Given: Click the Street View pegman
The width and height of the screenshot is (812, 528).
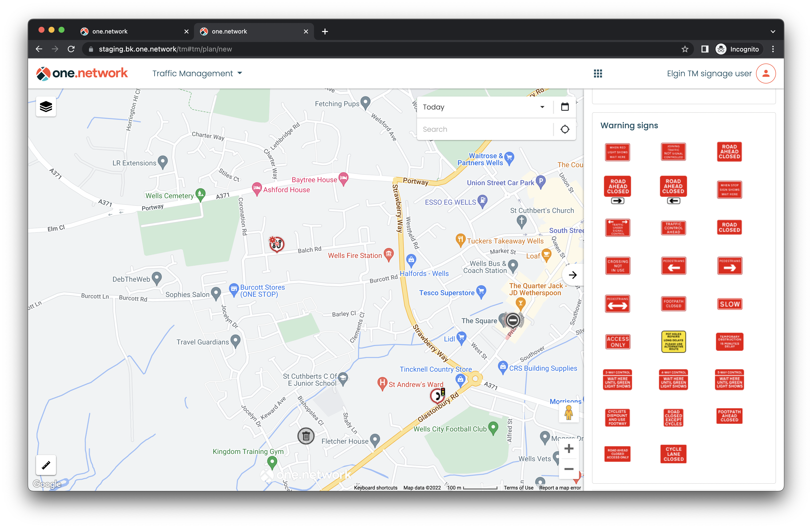Looking at the screenshot, I should pos(568,413).
